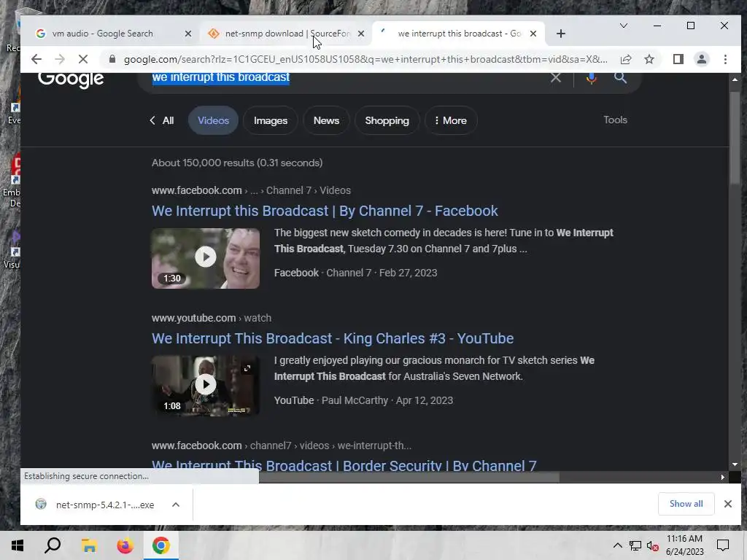Open the Chrome profile avatar
The height and width of the screenshot is (560, 747).
(701, 59)
